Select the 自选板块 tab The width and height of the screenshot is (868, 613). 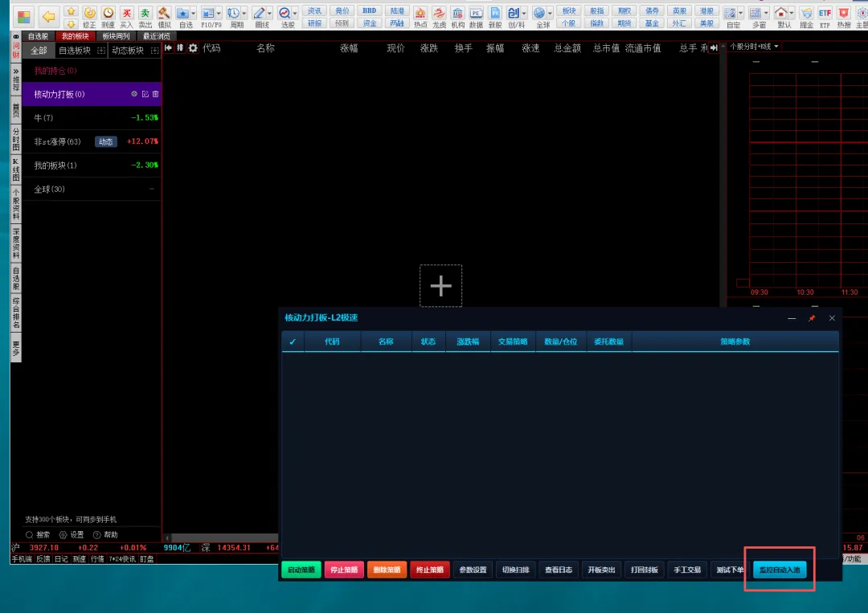75,51
